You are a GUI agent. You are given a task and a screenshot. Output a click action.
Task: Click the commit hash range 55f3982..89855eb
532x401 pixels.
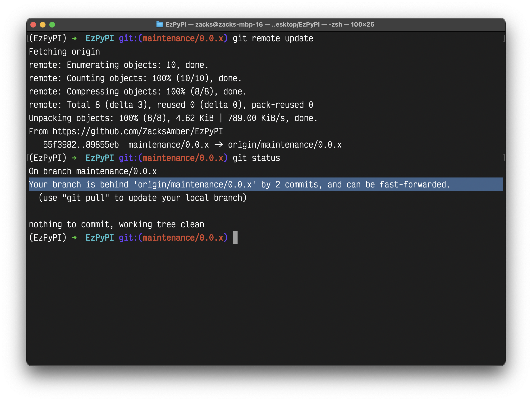coord(81,145)
